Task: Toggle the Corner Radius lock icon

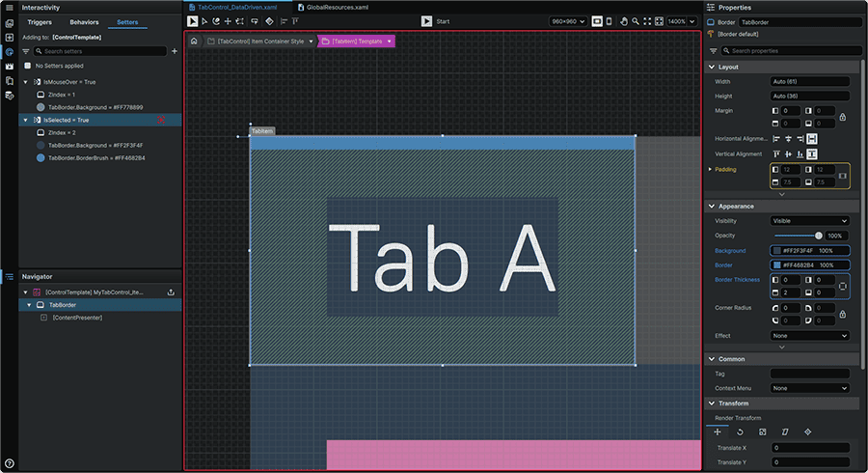Action: tap(843, 314)
